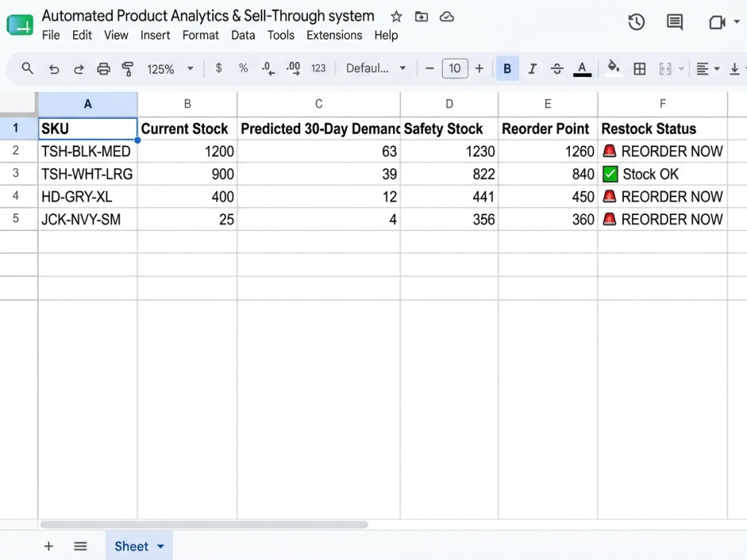This screenshot has width=747, height=560.
Task: Select column A header
Action: click(x=87, y=104)
